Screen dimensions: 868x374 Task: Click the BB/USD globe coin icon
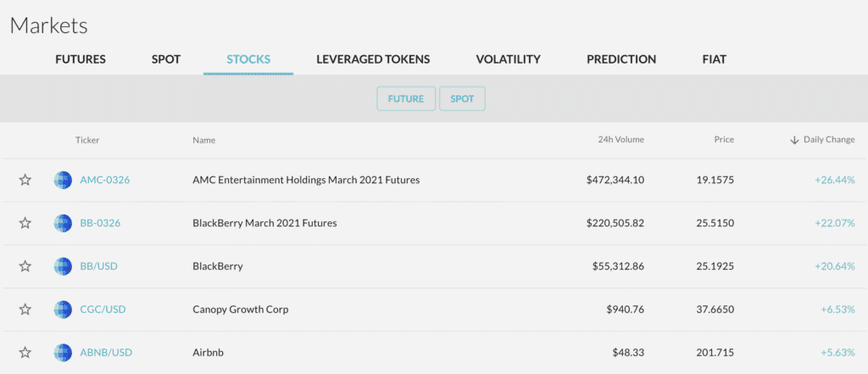(64, 266)
